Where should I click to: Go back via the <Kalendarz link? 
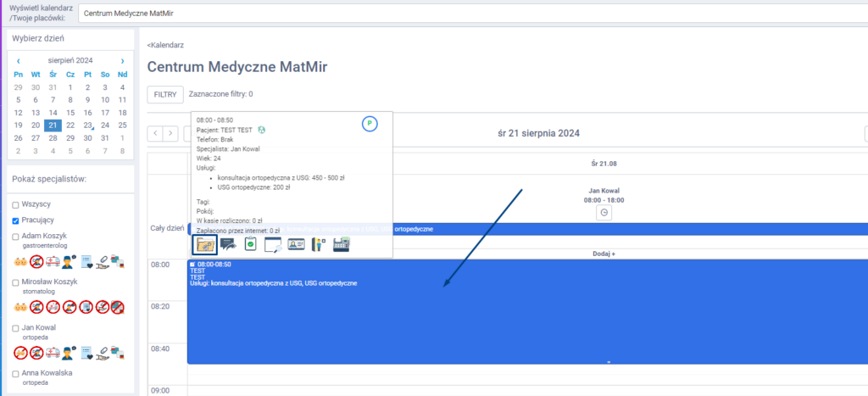click(165, 45)
